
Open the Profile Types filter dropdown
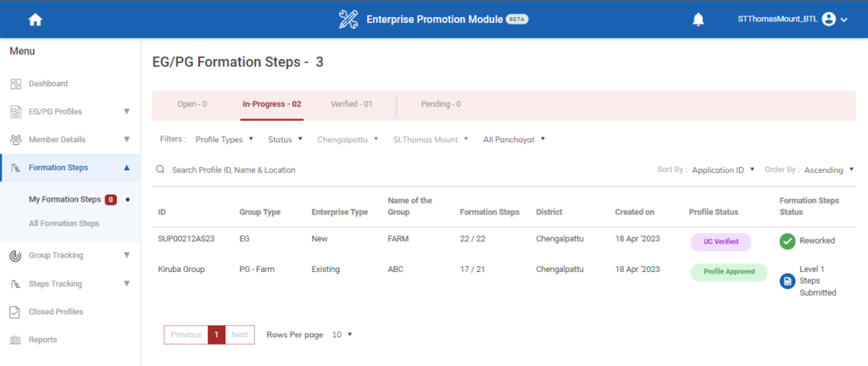coord(224,139)
